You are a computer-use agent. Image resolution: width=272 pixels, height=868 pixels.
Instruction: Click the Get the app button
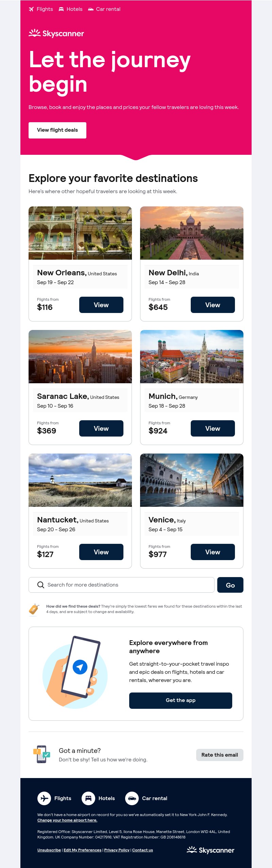click(x=181, y=700)
